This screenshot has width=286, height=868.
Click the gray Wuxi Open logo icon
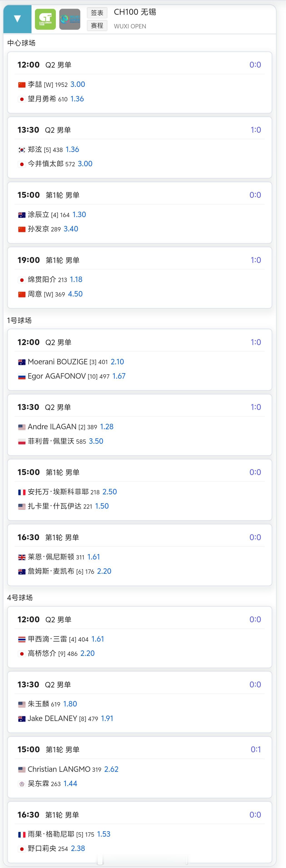point(70,19)
